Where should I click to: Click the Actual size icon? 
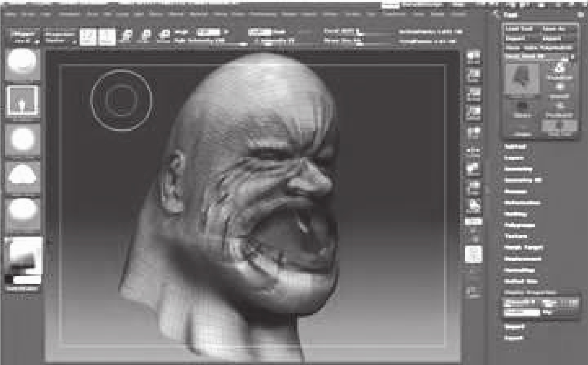[x=473, y=95]
